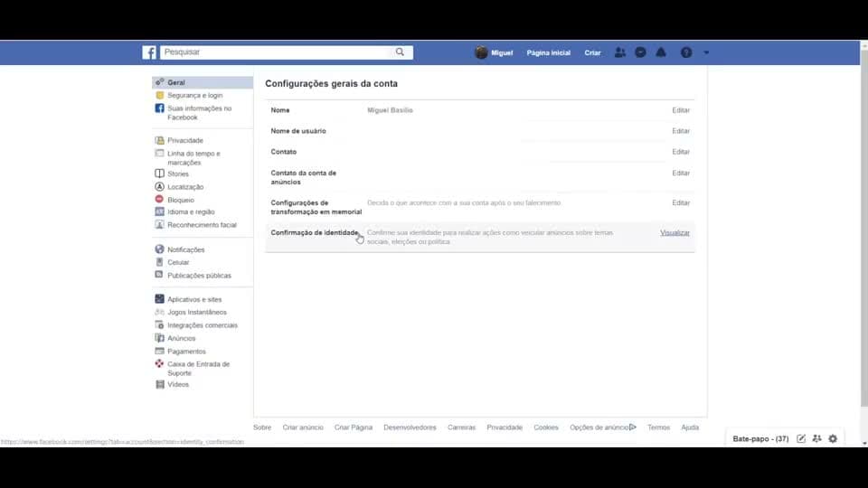Open the Privacidade footer link
This screenshot has height=488, width=868.
pyautogui.click(x=505, y=427)
